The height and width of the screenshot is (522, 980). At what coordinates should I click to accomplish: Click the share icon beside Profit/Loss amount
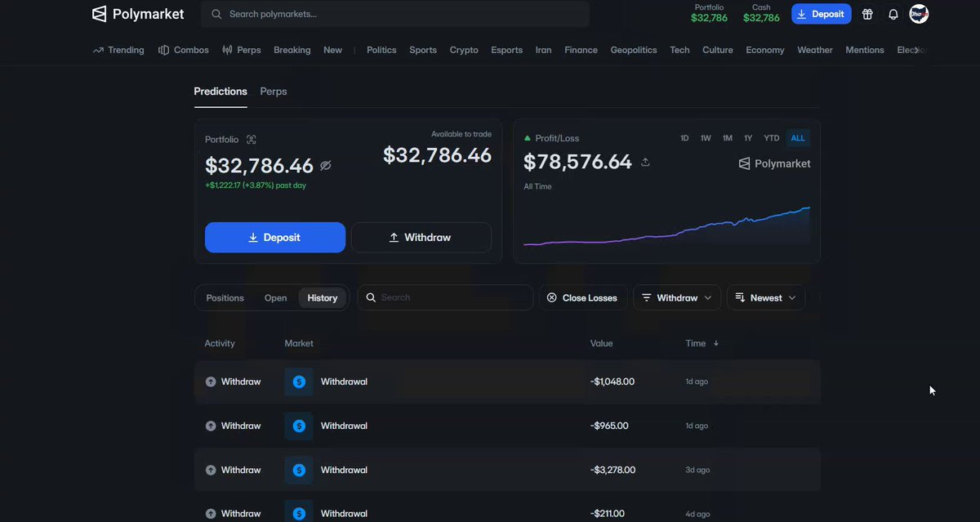click(x=645, y=163)
